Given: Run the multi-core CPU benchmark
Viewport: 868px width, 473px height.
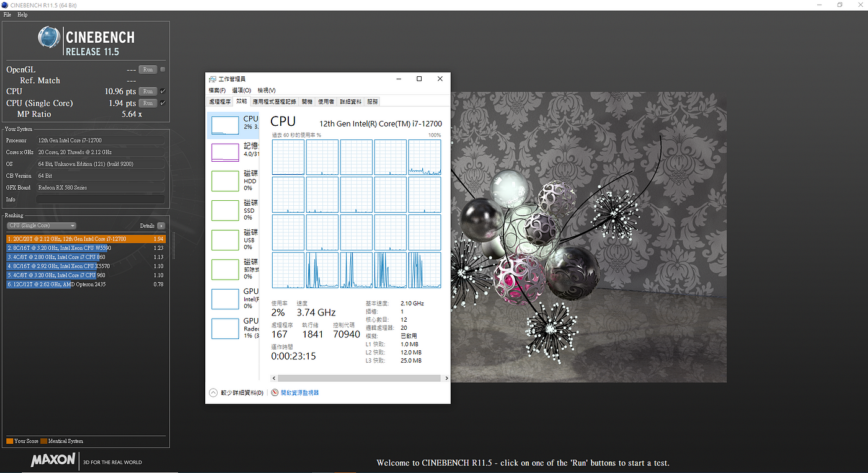Looking at the screenshot, I should (x=148, y=92).
